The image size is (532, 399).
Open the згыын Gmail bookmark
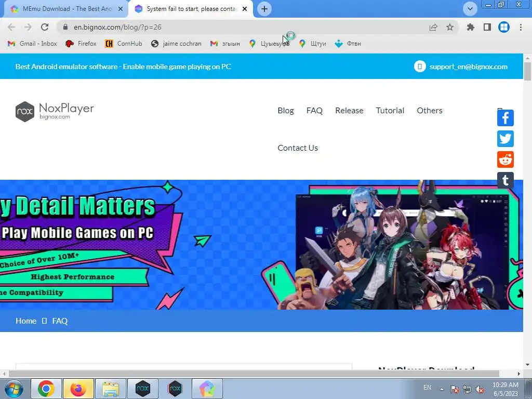click(x=225, y=44)
